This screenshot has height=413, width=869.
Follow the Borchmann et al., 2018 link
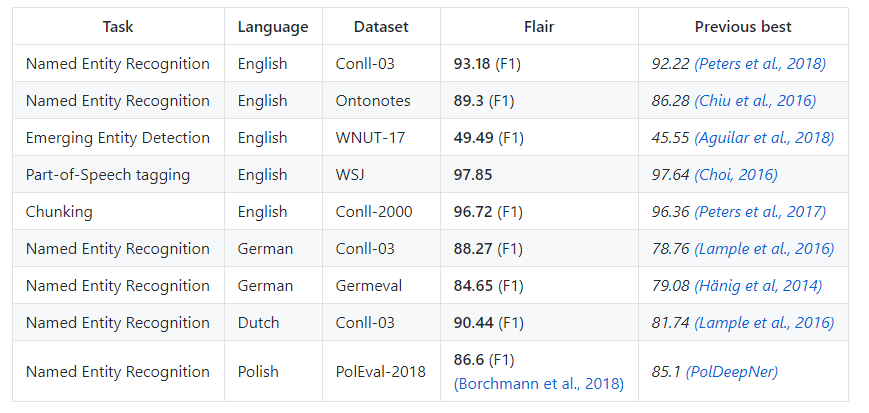click(539, 383)
